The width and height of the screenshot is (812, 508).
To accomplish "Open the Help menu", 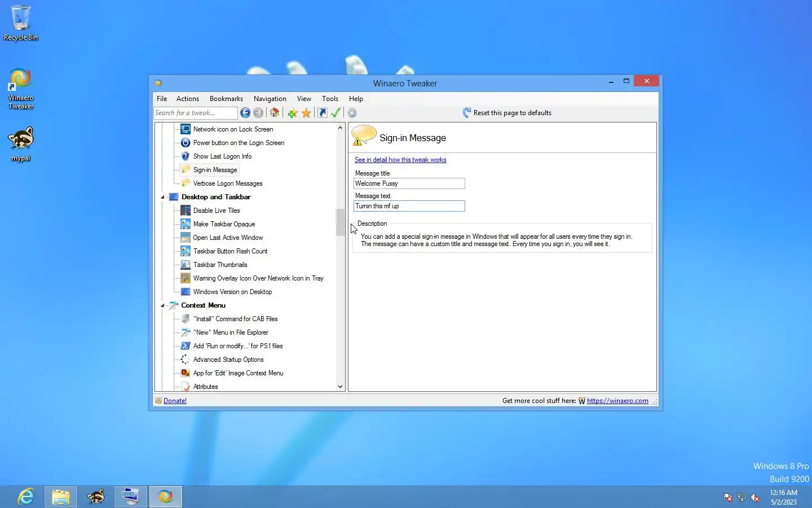I will pos(356,99).
